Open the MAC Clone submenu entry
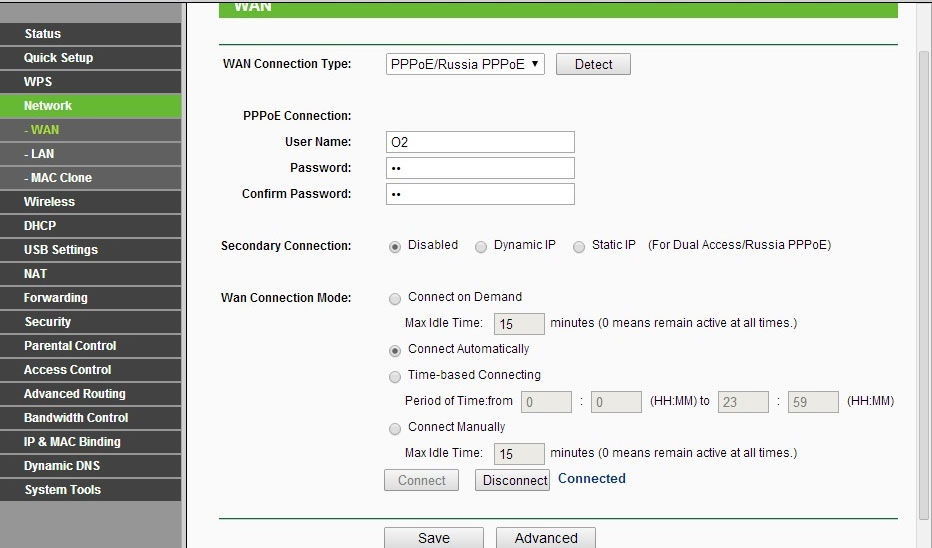 [x=90, y=178]
